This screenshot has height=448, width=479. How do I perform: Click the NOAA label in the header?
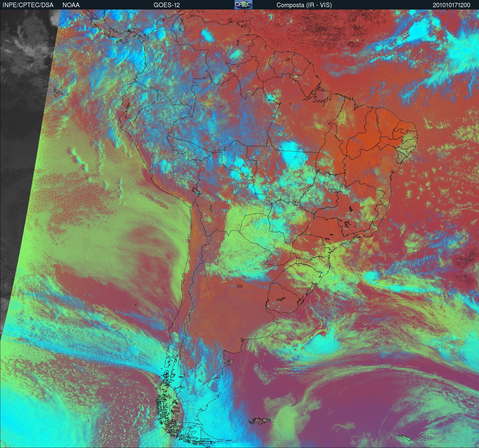coord(71,5)
